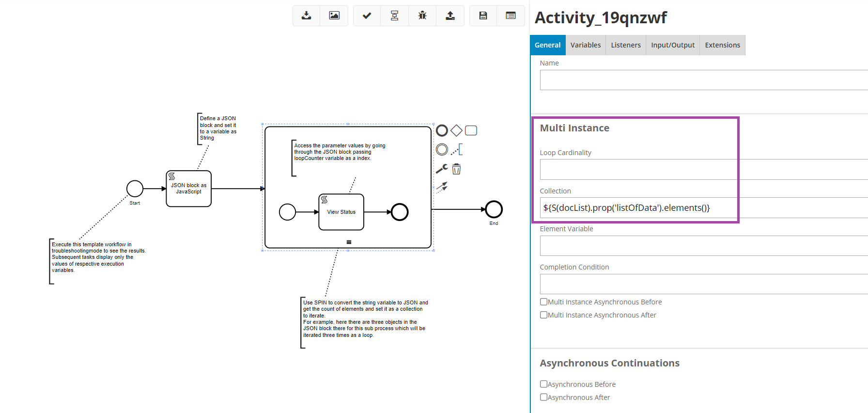Export the diagram as an image
This screenshot has width=868, height=413.
[334, 16]
